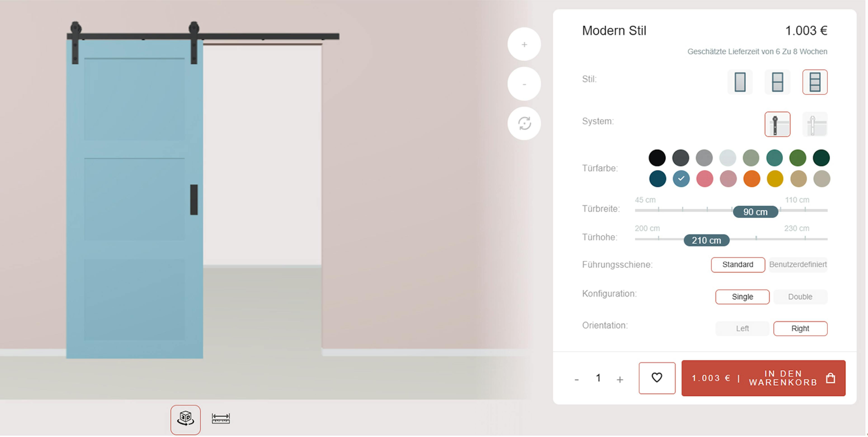Select the single-panel door style icon

(740, 82)
